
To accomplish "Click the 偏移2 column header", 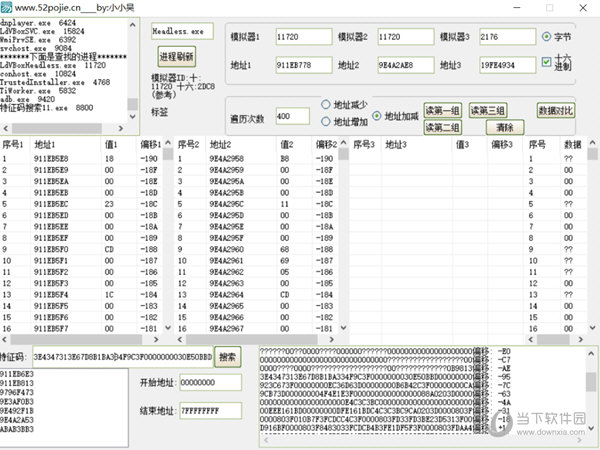I will point(325,144).
